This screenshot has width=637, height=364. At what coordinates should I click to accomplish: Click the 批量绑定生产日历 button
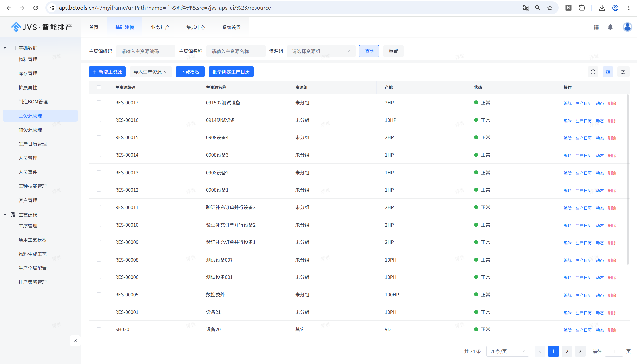coord(231,72)
